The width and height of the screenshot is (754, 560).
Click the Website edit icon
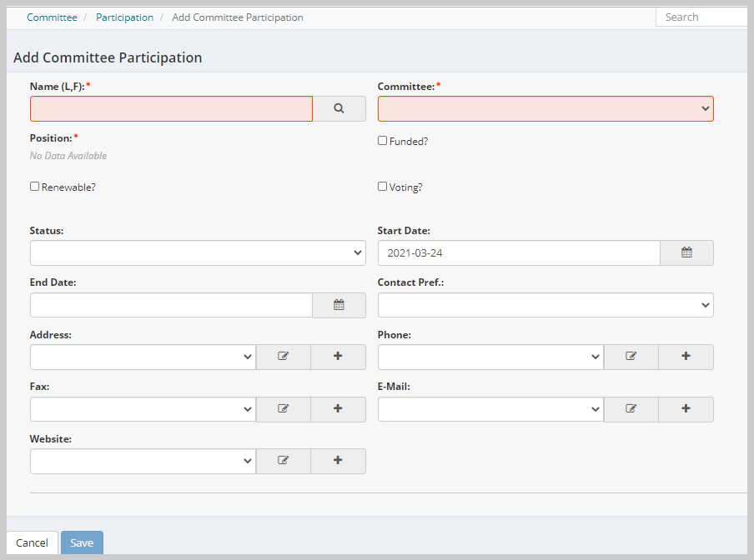click(x=284, y=461)
